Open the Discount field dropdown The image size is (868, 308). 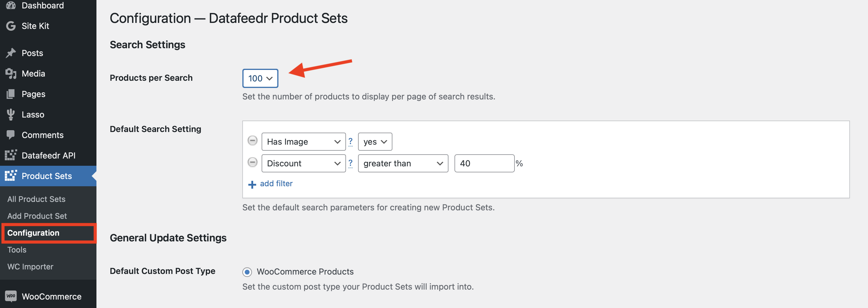click(303, 163)
